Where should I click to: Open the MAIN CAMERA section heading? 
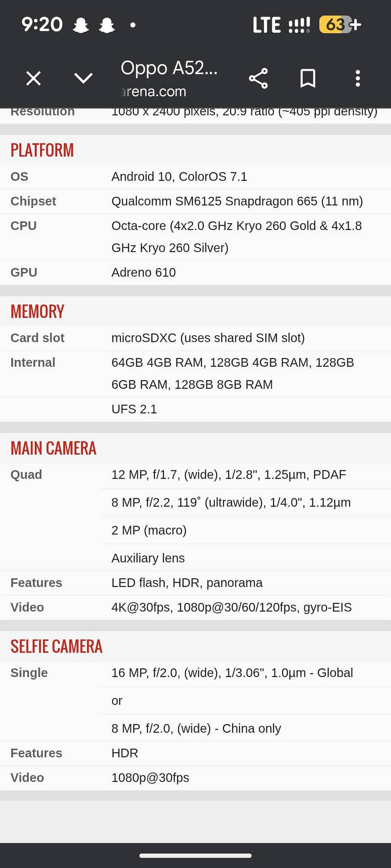click(x=53, y=448)
